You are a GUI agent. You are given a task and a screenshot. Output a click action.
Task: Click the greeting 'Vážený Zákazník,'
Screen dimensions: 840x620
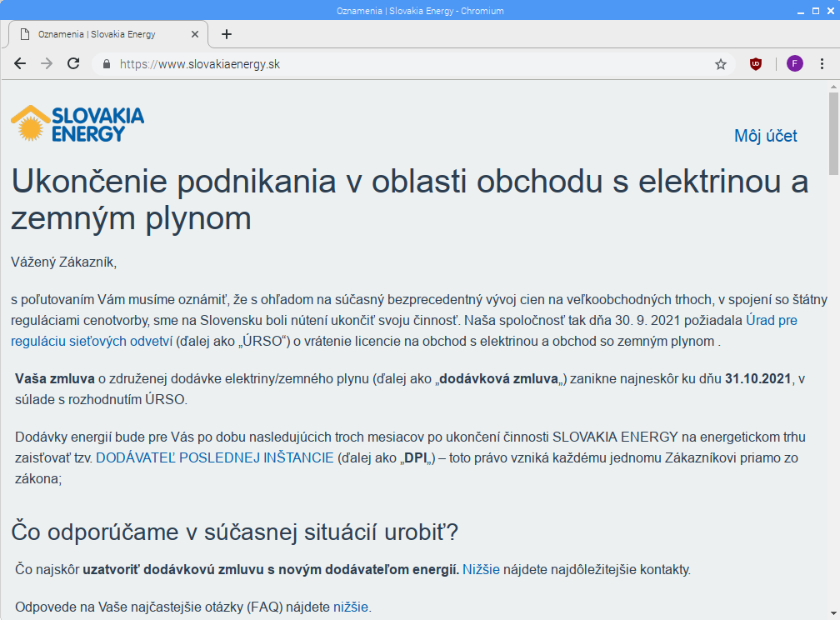click(x=63, y=262)
